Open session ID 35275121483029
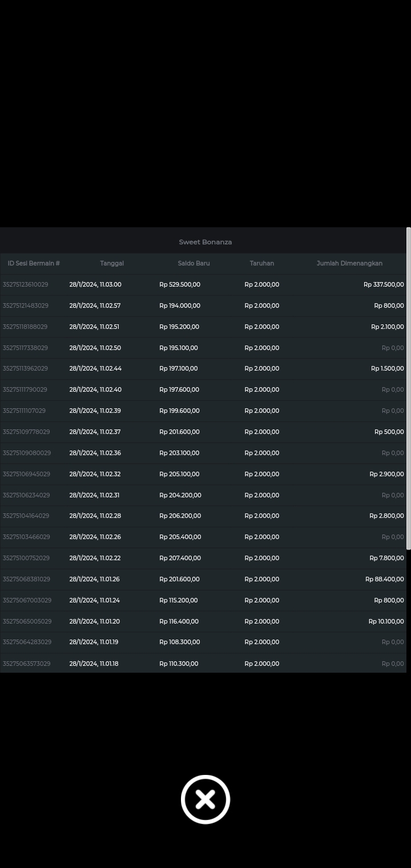 click(x=26, y=306)
